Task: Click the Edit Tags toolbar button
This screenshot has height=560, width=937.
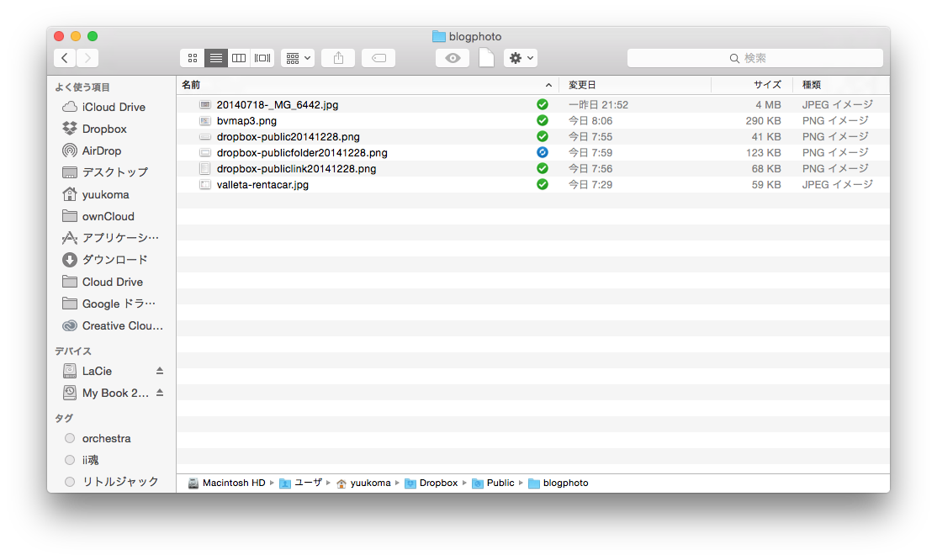Action: point(379,58)
